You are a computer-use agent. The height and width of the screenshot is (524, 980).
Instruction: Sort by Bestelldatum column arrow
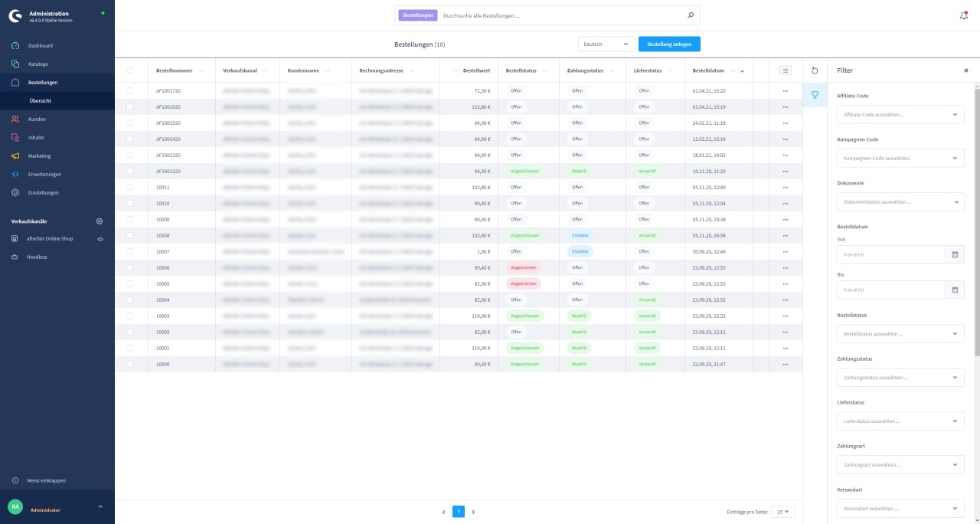point(742,71)
